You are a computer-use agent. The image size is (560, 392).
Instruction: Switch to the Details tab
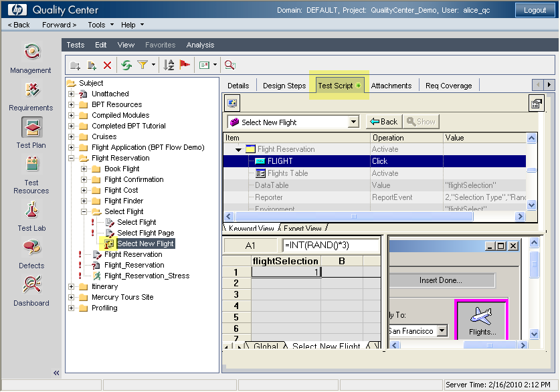click(x=238, y=86)
